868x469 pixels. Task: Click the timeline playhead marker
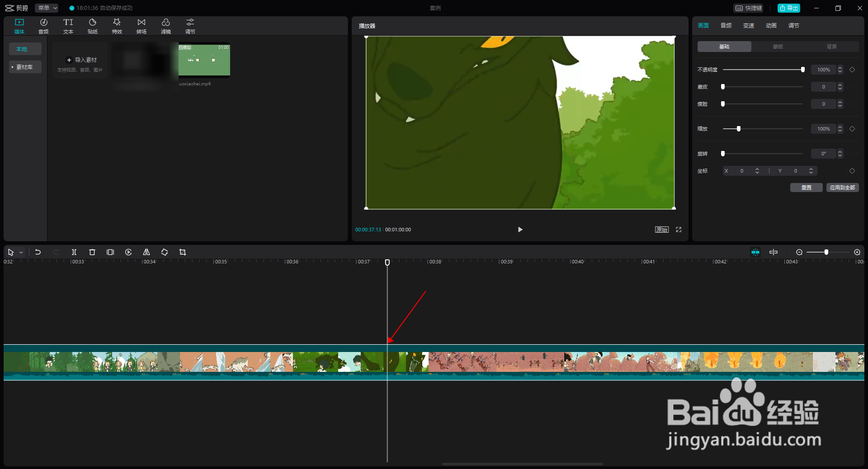[x=387, y=263]
